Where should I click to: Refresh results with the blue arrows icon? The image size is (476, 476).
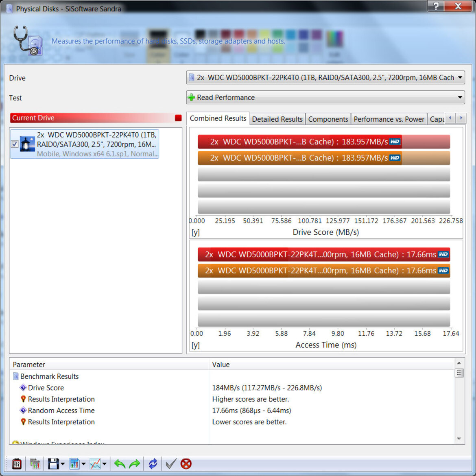(x=153, y=463)
